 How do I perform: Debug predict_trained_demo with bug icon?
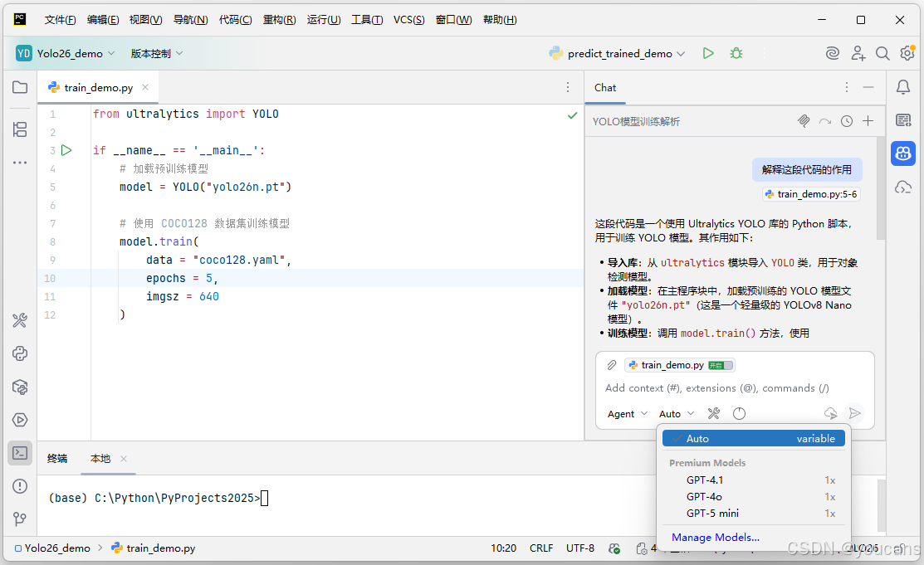pos(736,54)
